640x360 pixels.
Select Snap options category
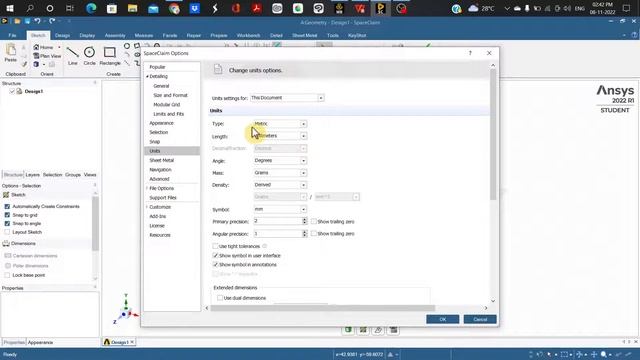[x=155, y=142]
